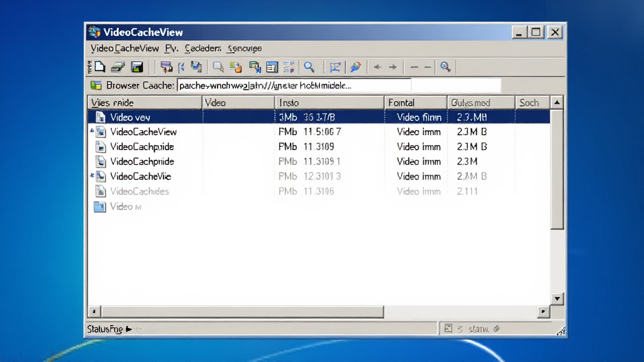Click the blank document icon in the toolbar
The height and width of the screenshot is (362, 644).
tap(100, 67)
